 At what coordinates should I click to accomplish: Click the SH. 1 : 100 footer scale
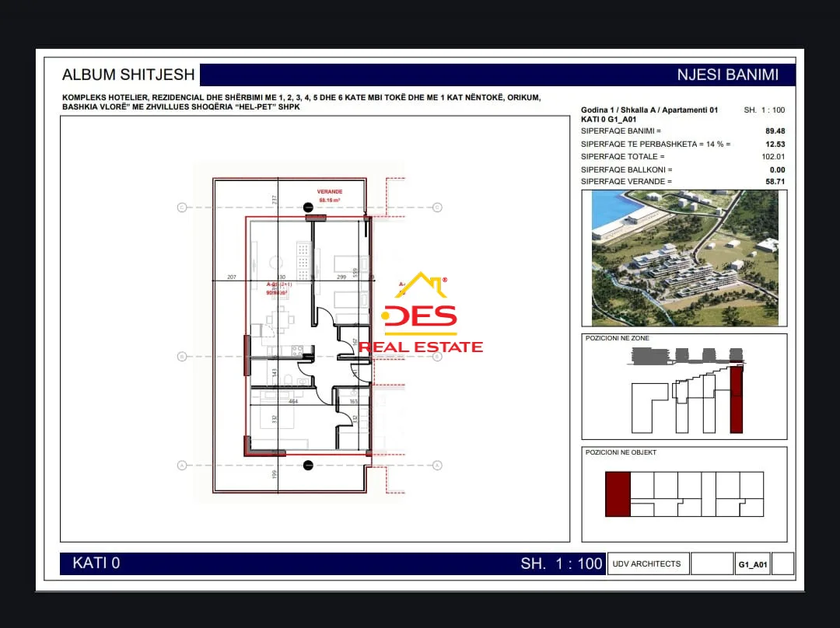562,563
